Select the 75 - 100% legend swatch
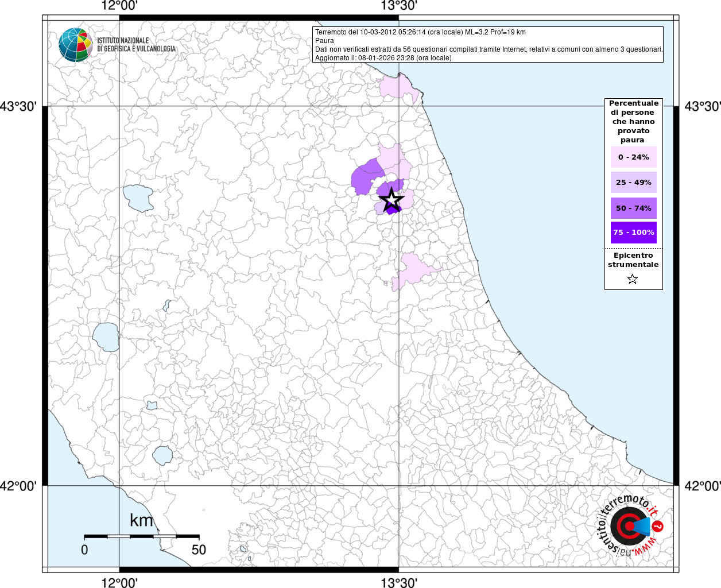 click(633, 233)
